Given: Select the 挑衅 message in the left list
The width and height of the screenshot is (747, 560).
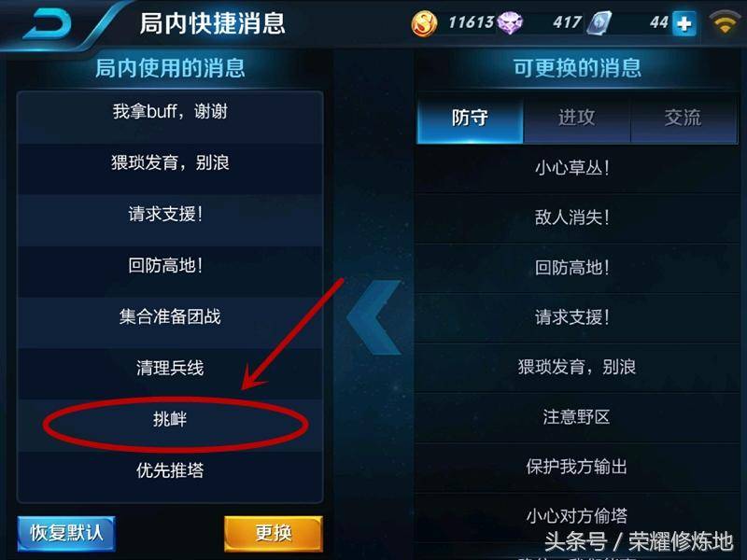Looking at the screenshot, I should point(170,419).
